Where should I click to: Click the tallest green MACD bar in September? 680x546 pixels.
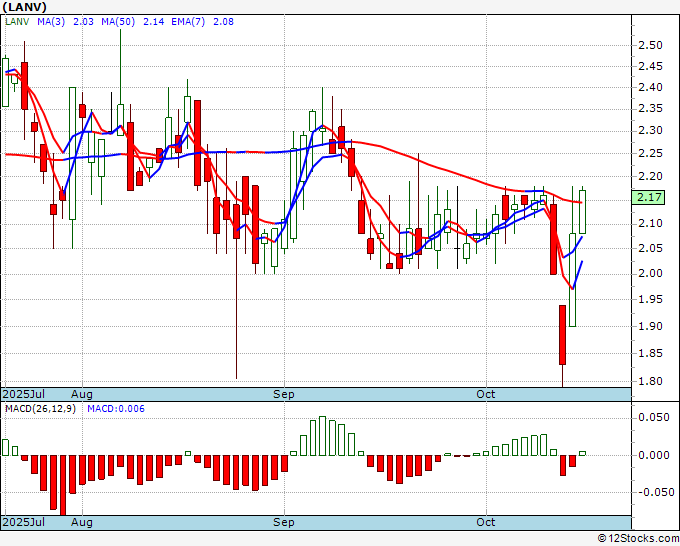322,436
